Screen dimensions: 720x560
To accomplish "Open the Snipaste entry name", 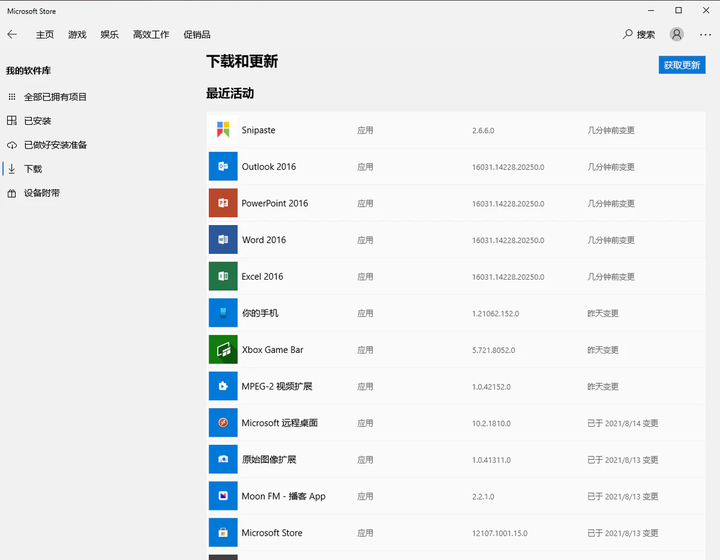I will 259,130.
